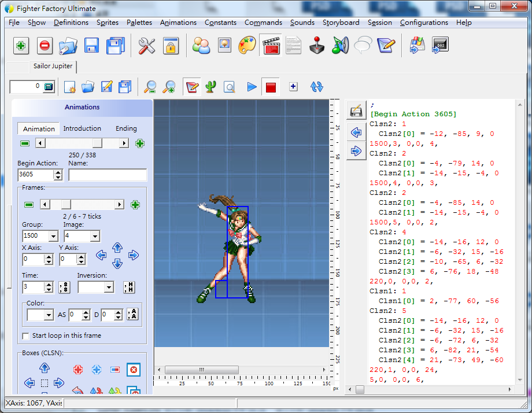Screen dimensions: 532x413
Task: Apply time to all frames button
Action: pos(64,287)
